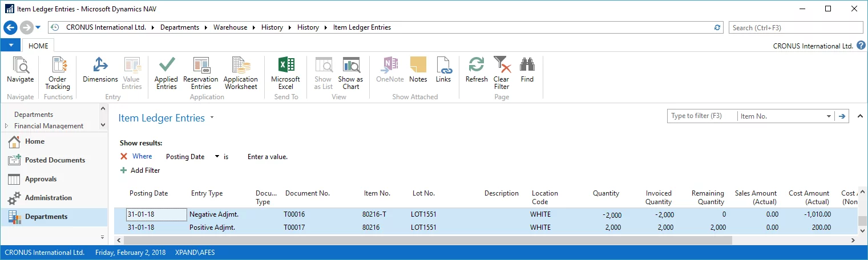Open Reservation Entries
The height and width of the screenshot is (260, 868).
click(200, 74)
